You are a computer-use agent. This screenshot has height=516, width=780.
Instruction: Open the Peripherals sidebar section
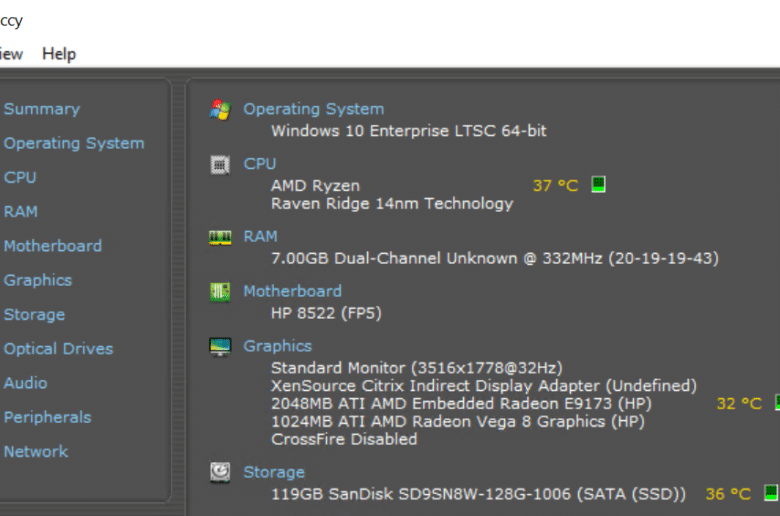coord(48,417)
